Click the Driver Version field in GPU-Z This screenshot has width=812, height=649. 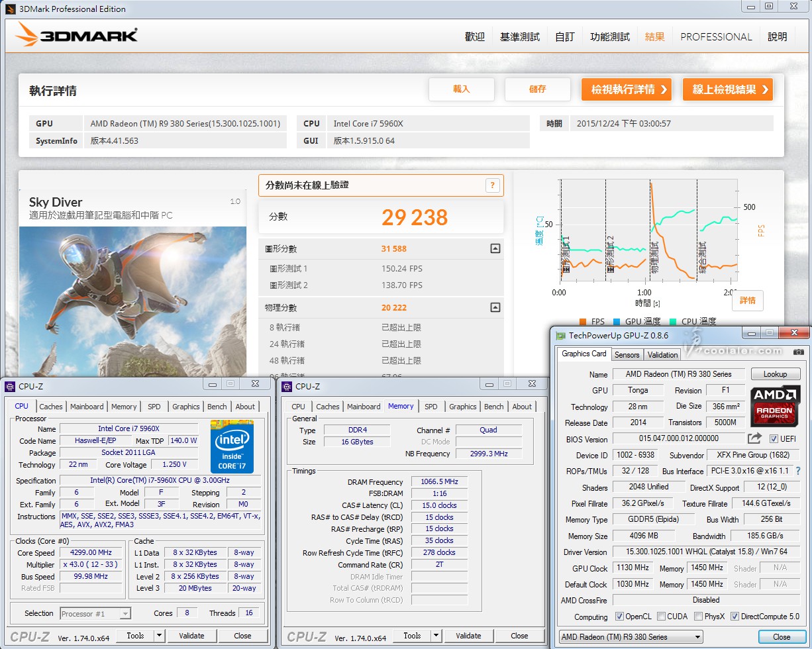707,552
